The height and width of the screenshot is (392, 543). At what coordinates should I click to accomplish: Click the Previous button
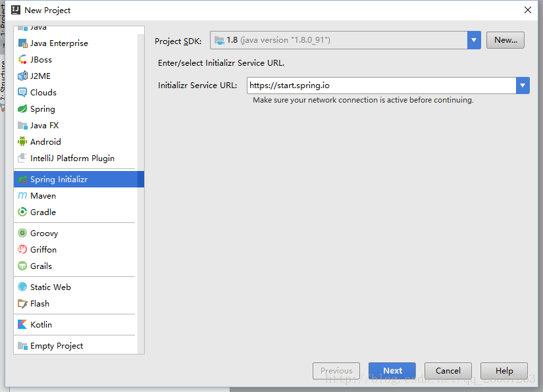click(x=336, y=370)
